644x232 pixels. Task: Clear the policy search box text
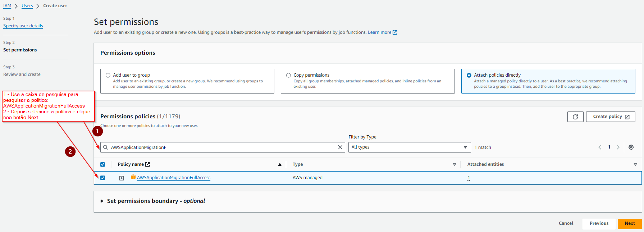(340, 147)
